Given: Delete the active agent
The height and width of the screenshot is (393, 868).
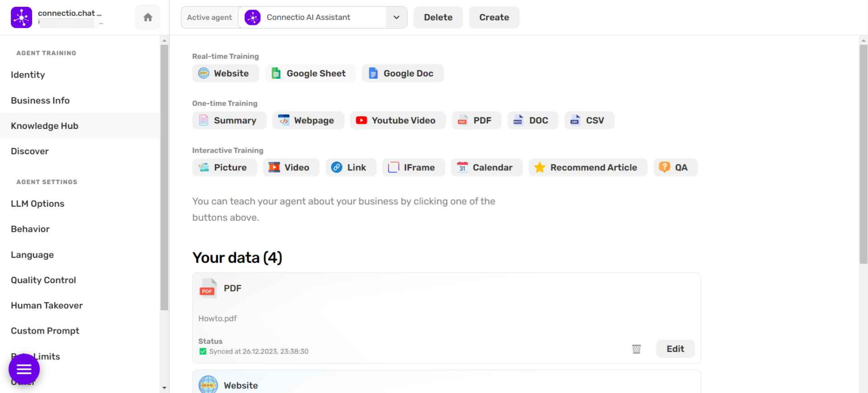Looking at the screenshot, I should click(438, 17).
